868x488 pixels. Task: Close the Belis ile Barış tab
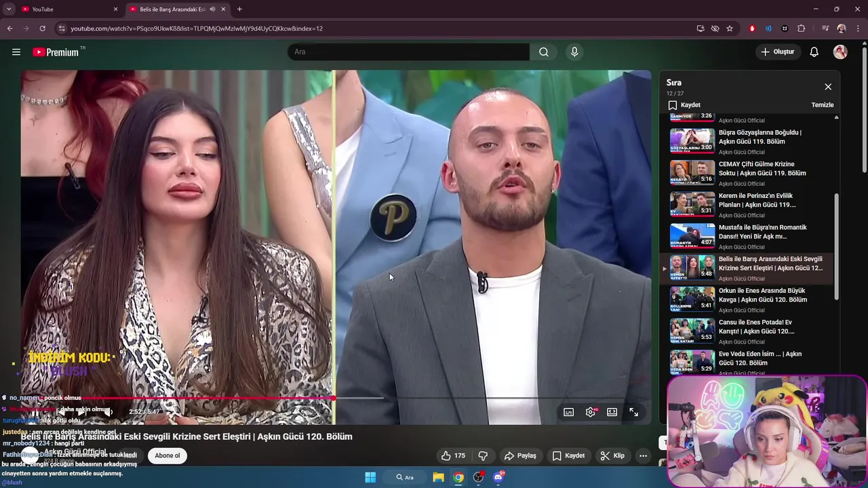click(x=223, y=9)
